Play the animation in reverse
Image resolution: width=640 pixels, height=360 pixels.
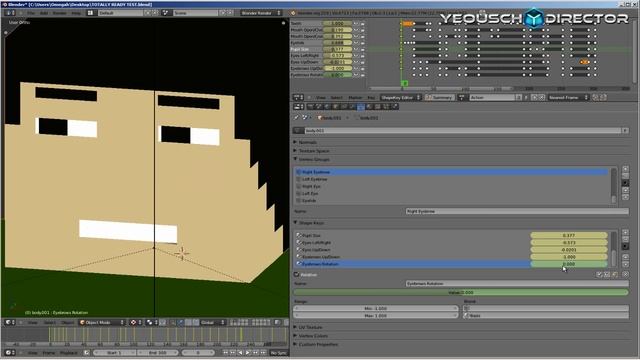(x=240, y=353)
